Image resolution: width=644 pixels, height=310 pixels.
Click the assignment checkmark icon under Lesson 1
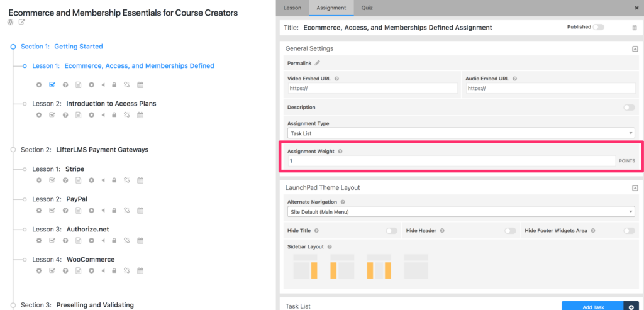(x=52, y=85)
